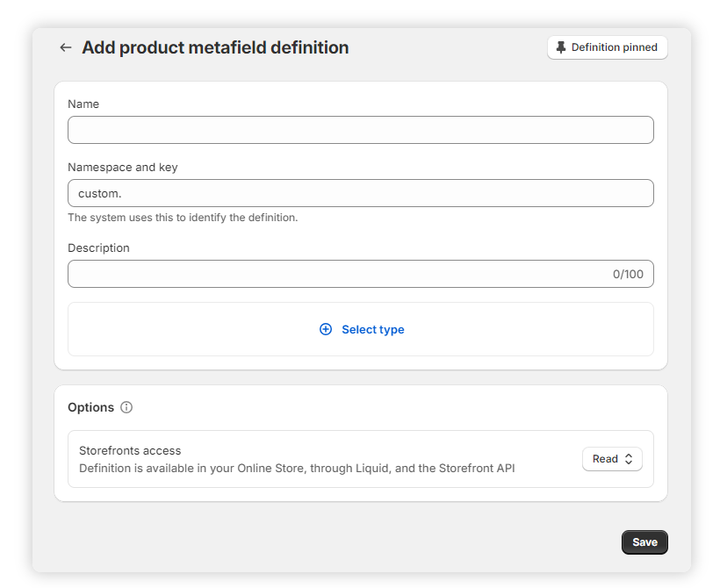This screenshot has width=720, height=588.
Task: Click the Name field label
Action: tap(83, 104)
